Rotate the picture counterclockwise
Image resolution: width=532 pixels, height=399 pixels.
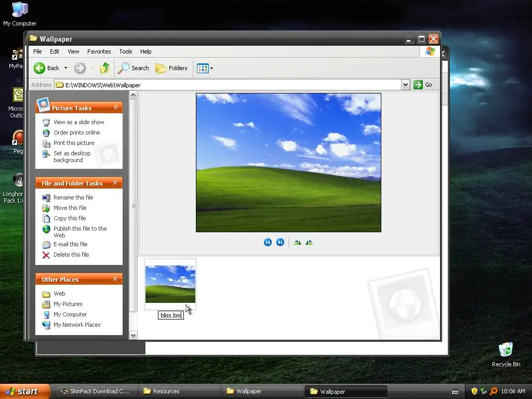pos(310,242)
